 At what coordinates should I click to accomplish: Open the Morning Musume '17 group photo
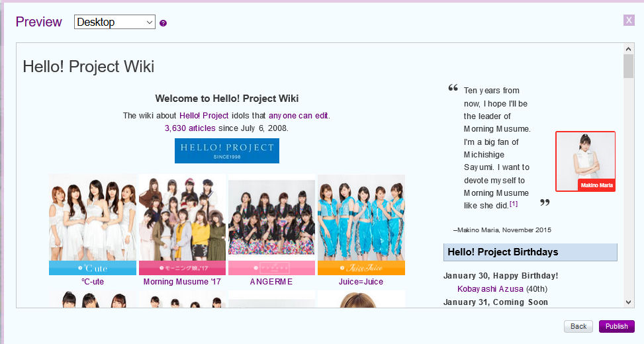tap(183, 224)
